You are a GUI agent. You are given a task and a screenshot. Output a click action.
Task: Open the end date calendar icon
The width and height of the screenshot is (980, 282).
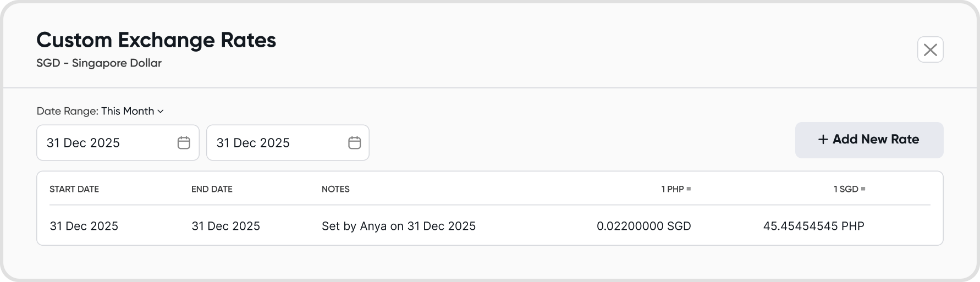(x=354, y=143)
